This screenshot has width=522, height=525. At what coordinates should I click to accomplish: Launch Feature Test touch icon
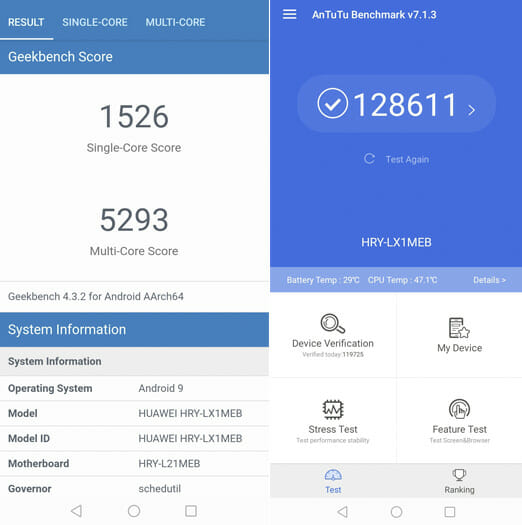459,409
